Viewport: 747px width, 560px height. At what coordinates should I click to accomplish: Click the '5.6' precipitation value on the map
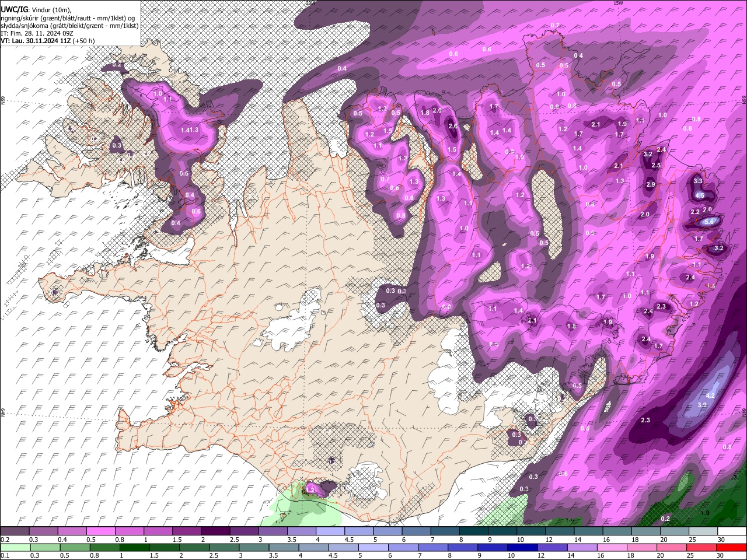[710, 222]
